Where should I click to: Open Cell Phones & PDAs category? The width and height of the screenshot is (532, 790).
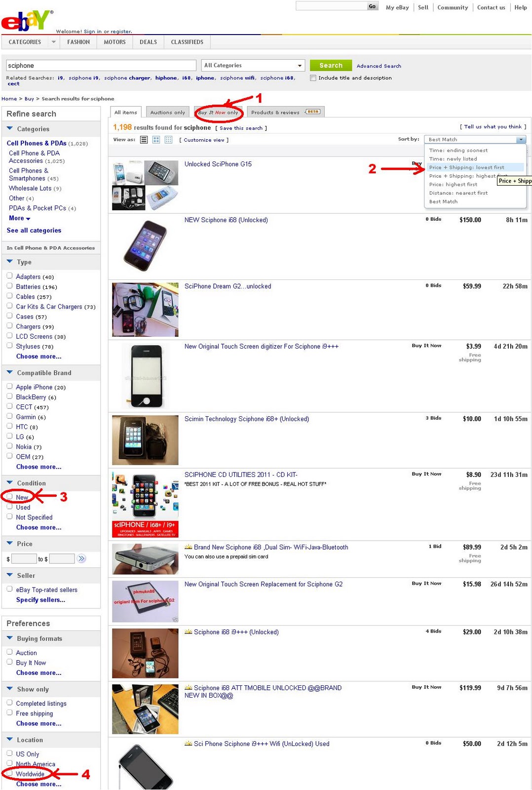coord(37,143)
